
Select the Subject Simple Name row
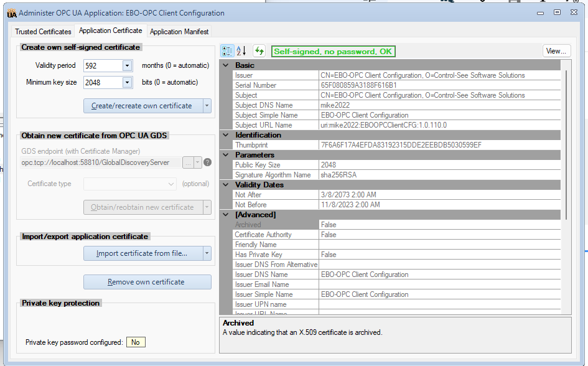click(x=397, y=115)
